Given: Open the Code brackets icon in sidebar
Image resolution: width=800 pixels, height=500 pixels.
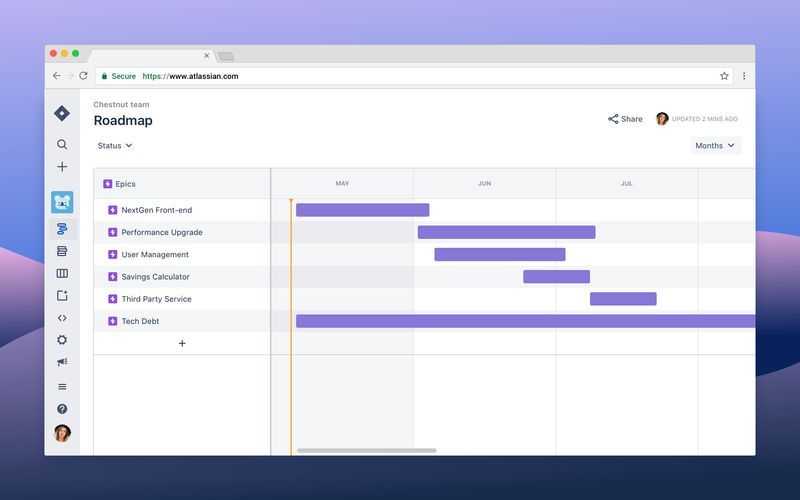Looking at the screenshot, I should click(x=62, y=318).
